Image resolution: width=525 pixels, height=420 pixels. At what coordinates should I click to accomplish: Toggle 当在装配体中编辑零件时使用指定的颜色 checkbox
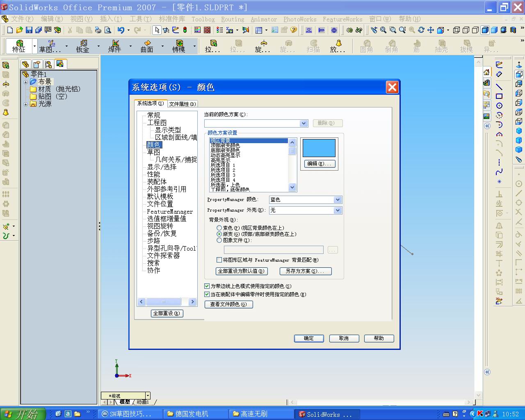(x=207, y=294)
